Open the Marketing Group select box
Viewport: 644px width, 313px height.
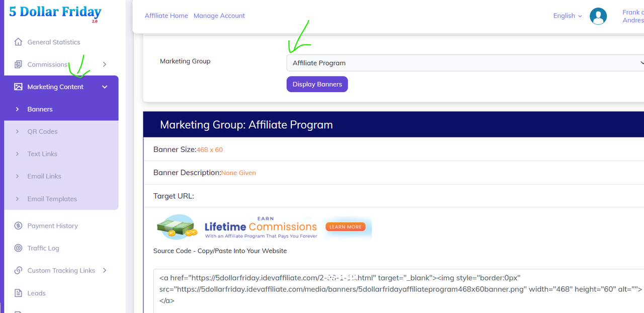(465, 63)
